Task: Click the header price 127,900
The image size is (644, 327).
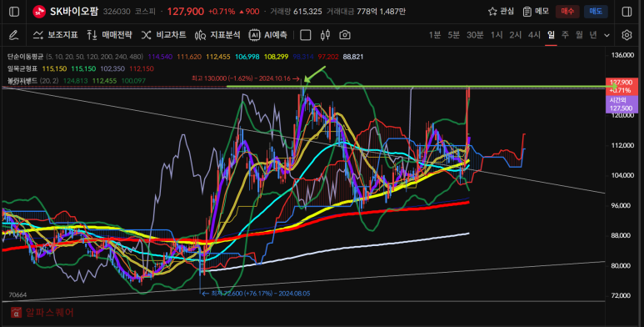Action: click(x=185, y=12)
